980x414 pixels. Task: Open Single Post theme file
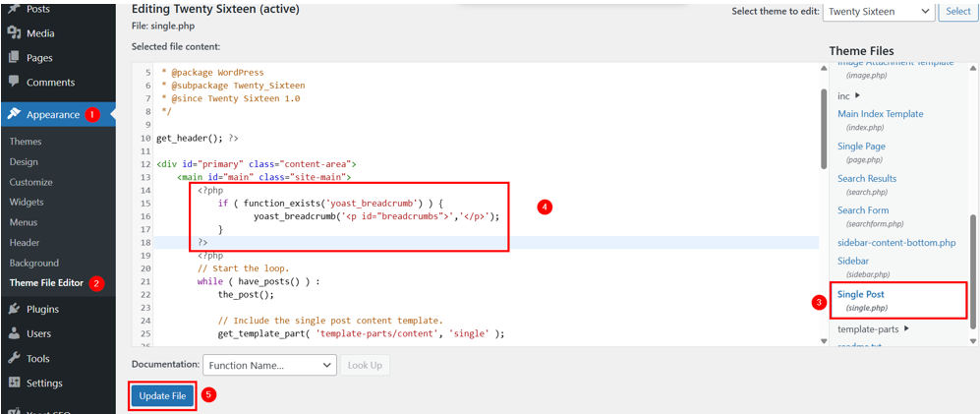(x=861, y=294)
